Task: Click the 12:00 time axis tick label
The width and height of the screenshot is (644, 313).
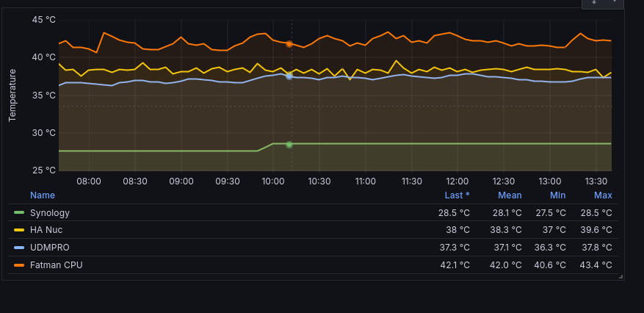Action: [x=457, y=181]
